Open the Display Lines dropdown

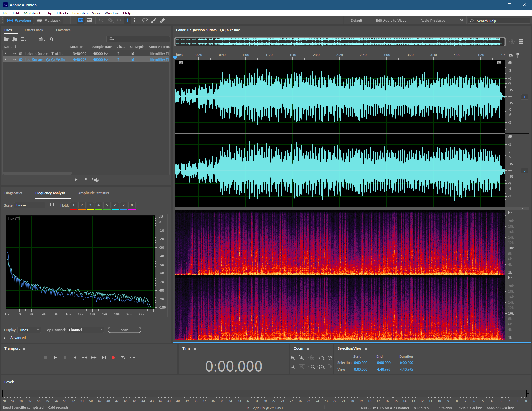click(30, 330)
